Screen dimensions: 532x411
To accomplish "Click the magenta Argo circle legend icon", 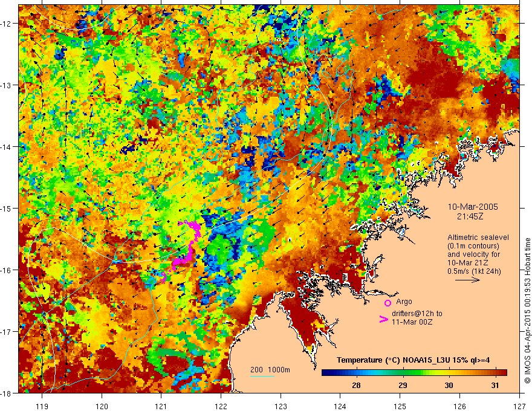I will (388, 303).
